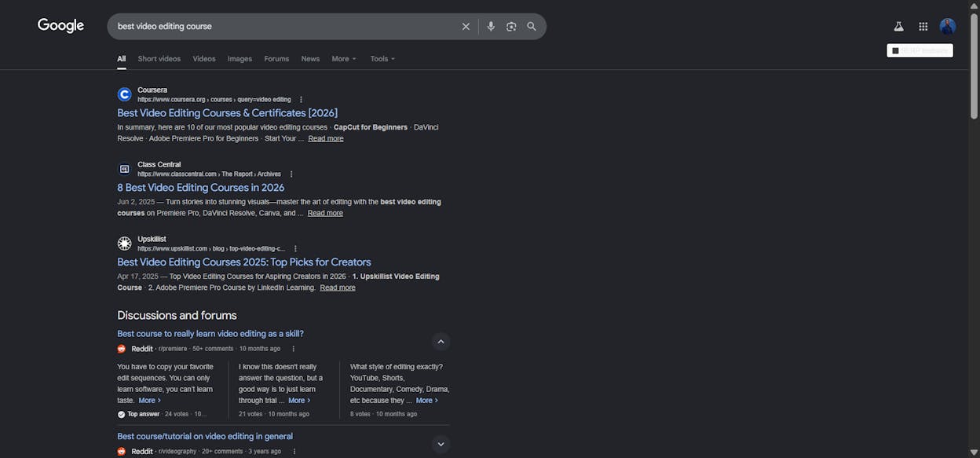Click the Class Central URL breadcrumb
The width and height of the screenshot is (980, 458).
209,174
